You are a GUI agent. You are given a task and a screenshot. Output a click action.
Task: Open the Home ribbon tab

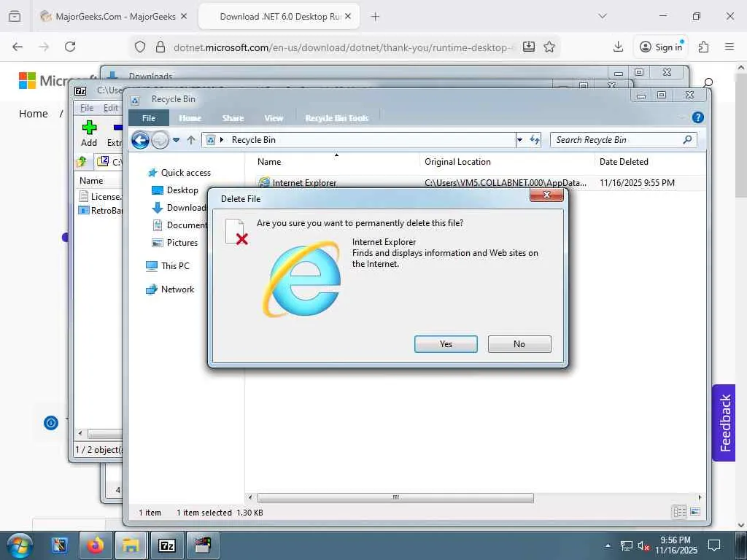click(190, 117)
